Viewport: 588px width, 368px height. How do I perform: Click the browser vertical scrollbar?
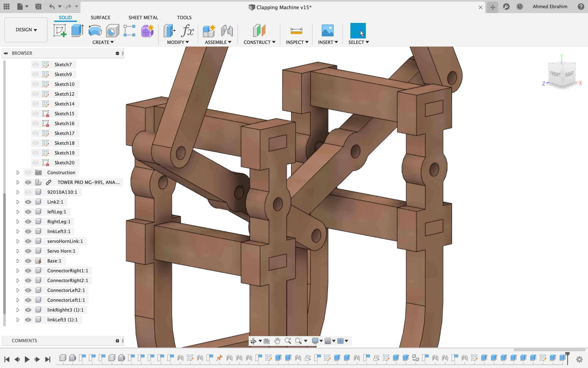(x=4, y=254)
